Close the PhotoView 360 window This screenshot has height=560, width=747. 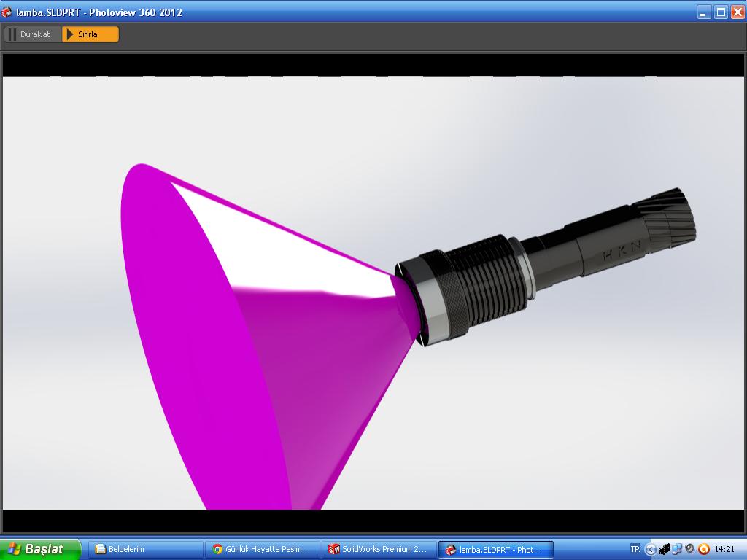pyautogui.click(x=738, y=12)
